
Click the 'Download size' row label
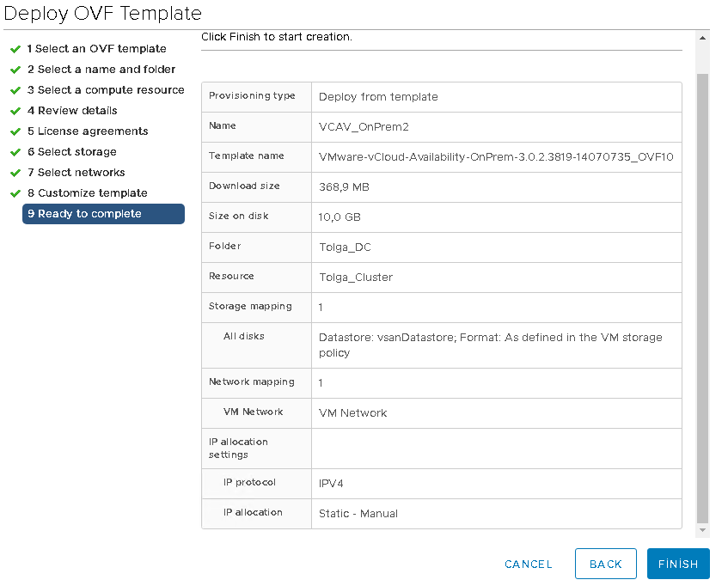[244, 186]
